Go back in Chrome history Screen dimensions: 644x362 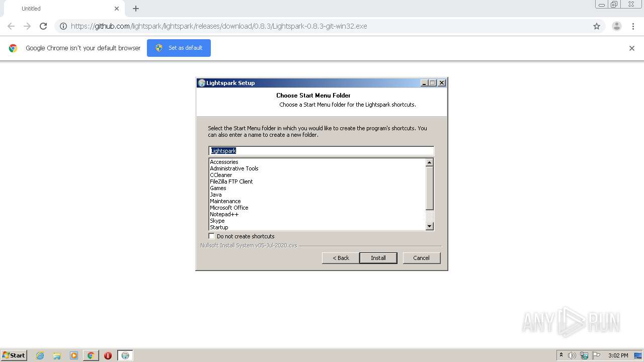coord(11,26)
